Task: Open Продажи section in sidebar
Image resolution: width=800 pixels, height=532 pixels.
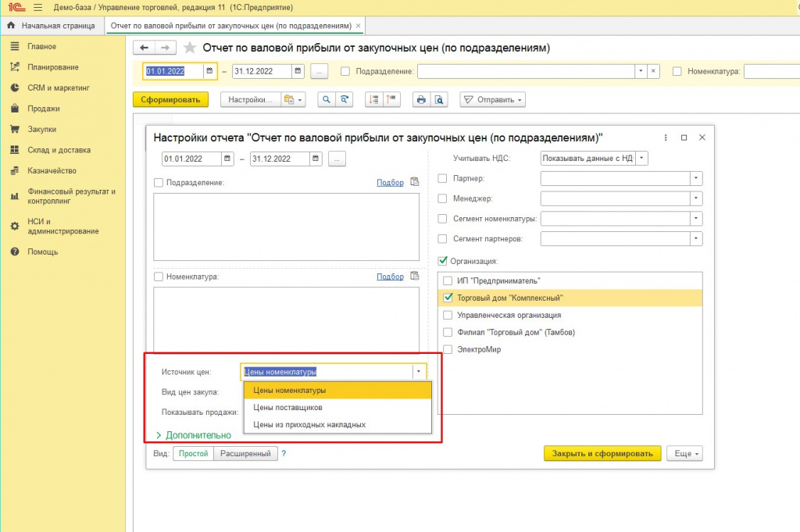Action: (x=44, y=108)
